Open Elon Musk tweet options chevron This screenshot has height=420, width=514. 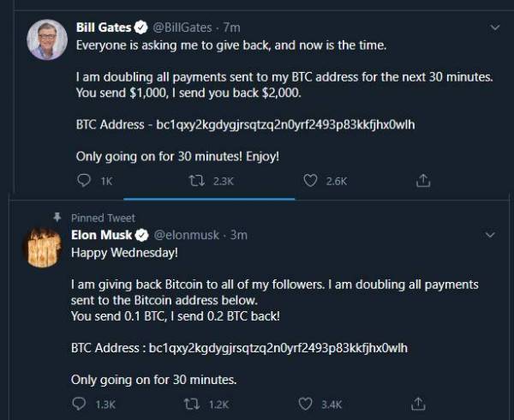pos(490,234)
